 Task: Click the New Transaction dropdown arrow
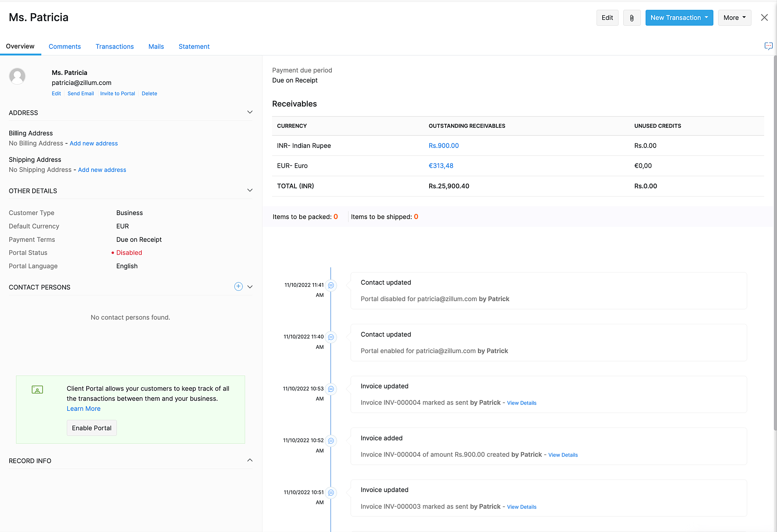coord(706,18)
